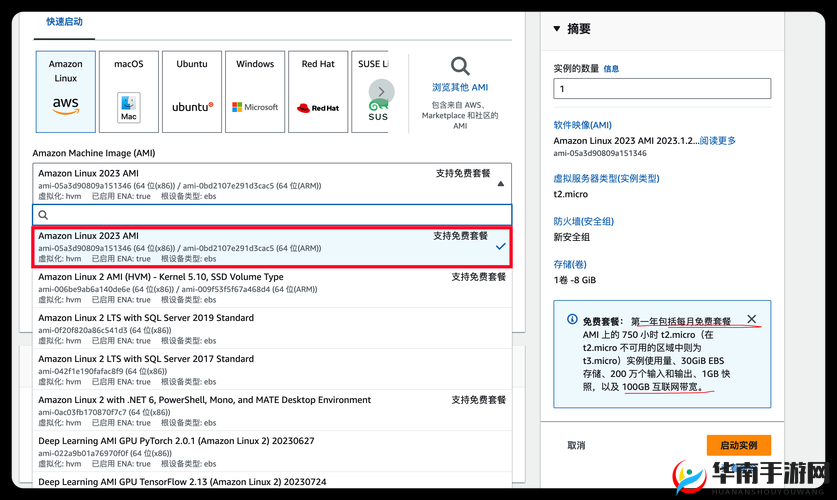Click the t2.micro value in the summary

coord(571,194)
